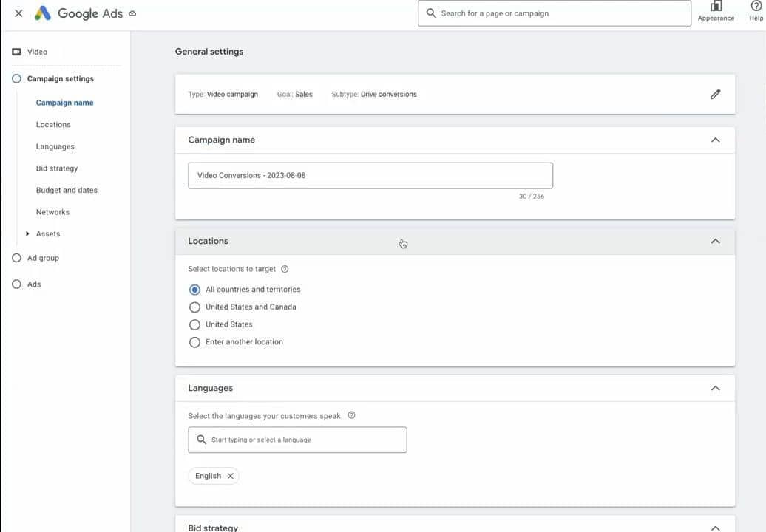The width and height of the screenshot is (766, 532).
Task: Open Budget and dates in sidebar
Action: [x=67, y=190]
